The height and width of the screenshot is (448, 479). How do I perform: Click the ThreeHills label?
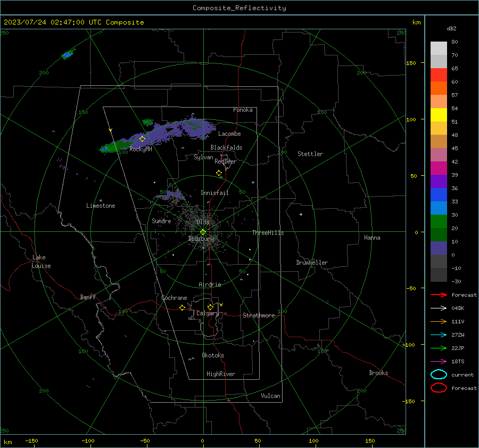click(268, 233)
